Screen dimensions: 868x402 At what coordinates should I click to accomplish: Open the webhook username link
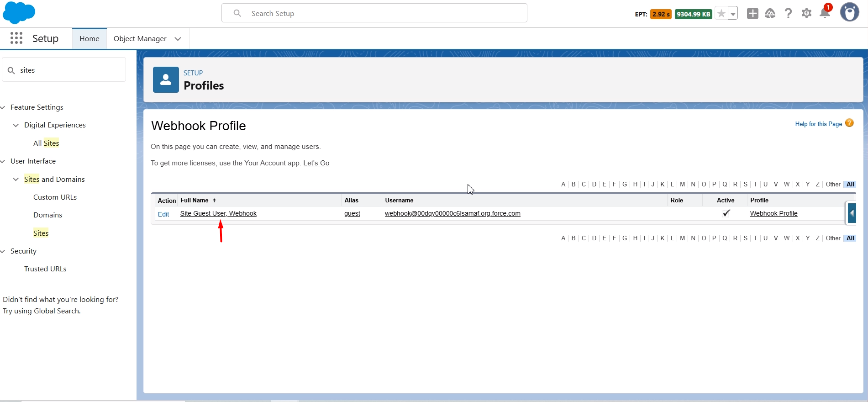click(x=452, y=213)
